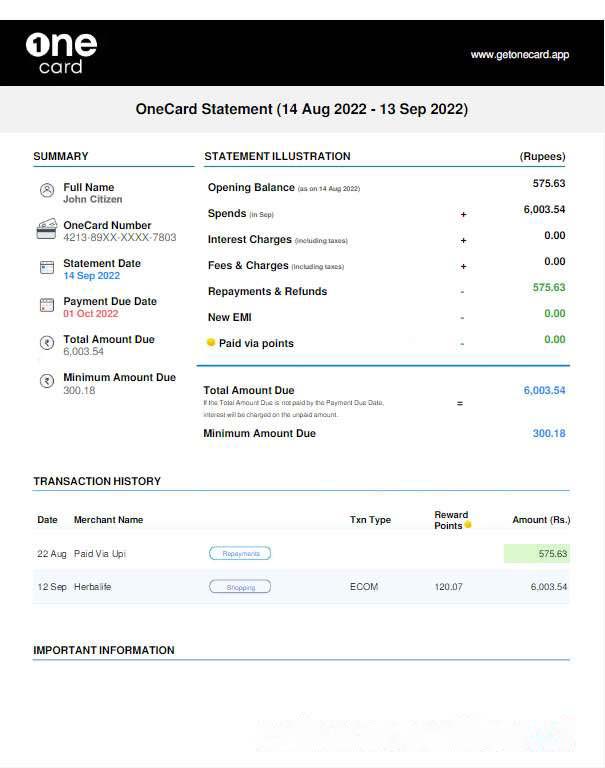Click the yellow coin next to Reward Points
Image resolution: width=605 pixels, height=768 pixels.
pos(467,525)
